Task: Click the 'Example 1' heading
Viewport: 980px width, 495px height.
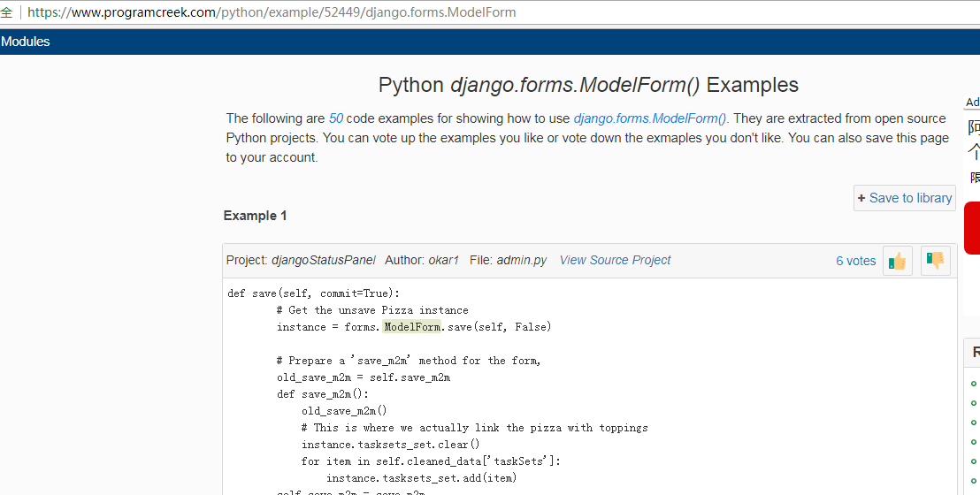Action: (x=255, y=216)
